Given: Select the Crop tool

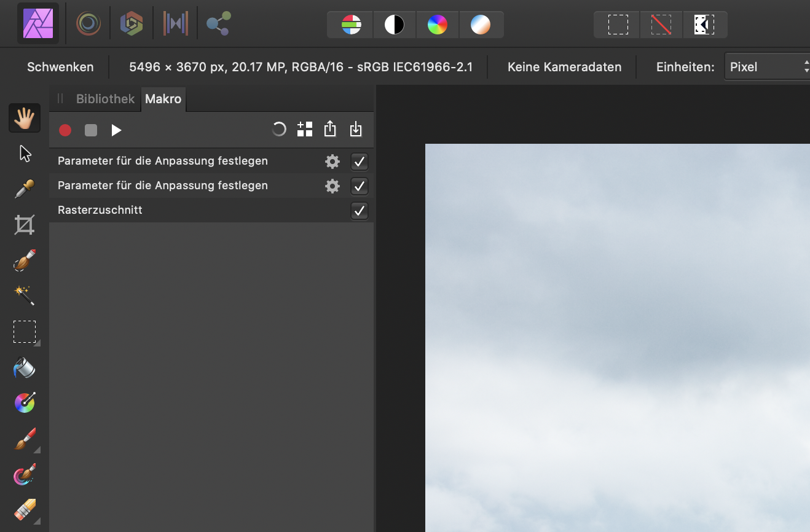Looking at the screenshot, I should point(25,225).
